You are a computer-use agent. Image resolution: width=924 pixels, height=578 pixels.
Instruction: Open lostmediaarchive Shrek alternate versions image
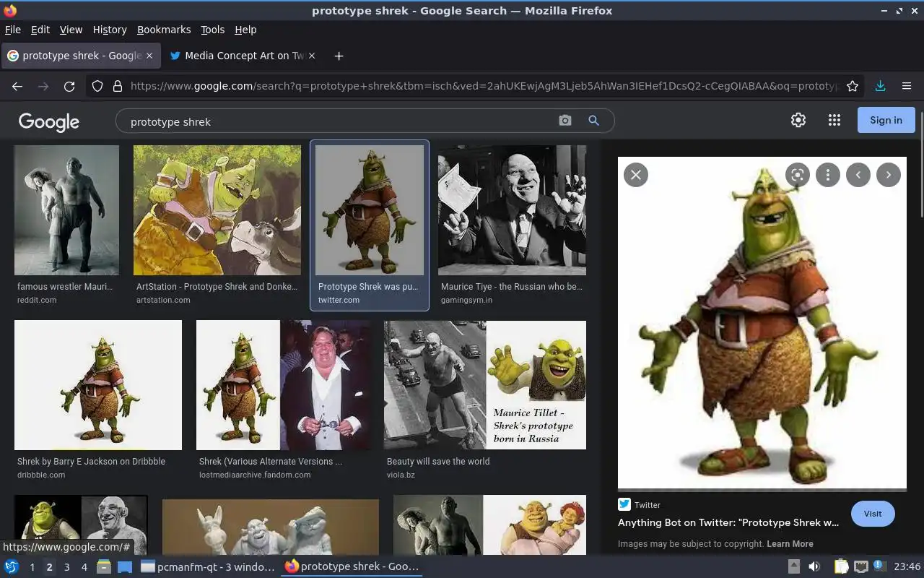pos(283,385)
